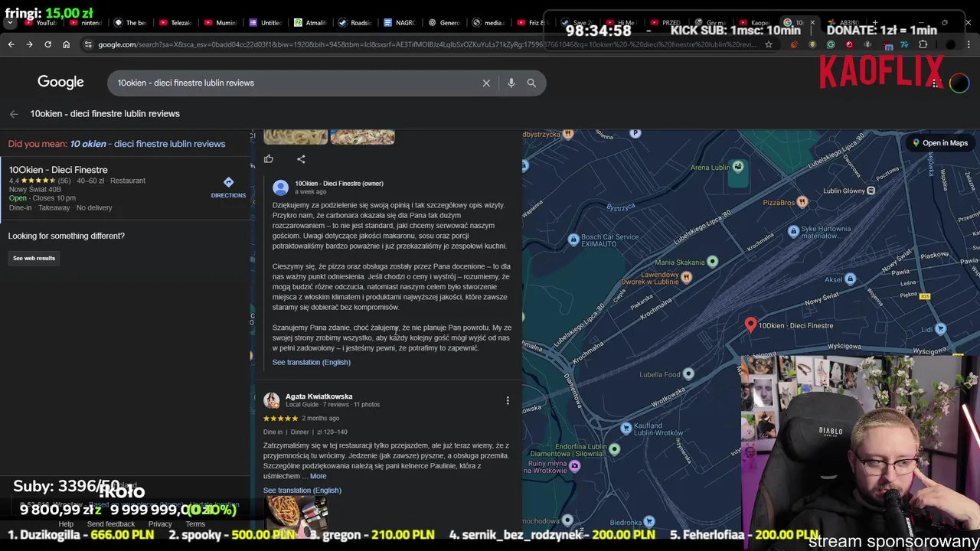
Task: Select the Kaufland Lublin-Wrotków pin
Action: [626, 429]
